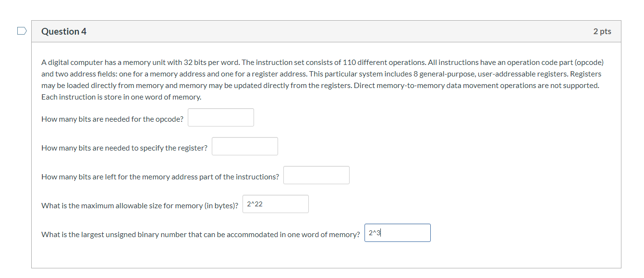Viewport: 644px width, 278px height.
Task: Place cursor in the first empty answer box
Action: 220,117
